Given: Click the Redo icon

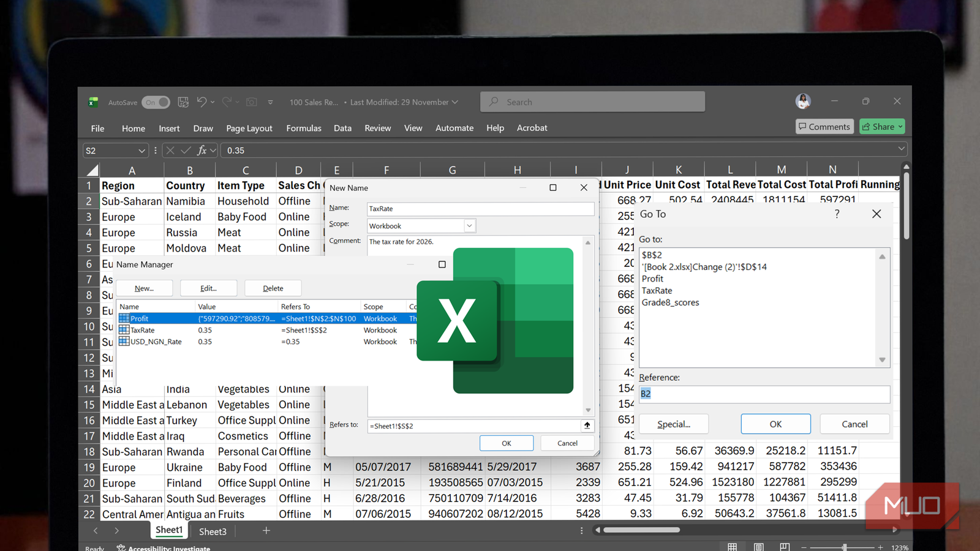Looking at the screenshot, I should [x=226, y=102].
